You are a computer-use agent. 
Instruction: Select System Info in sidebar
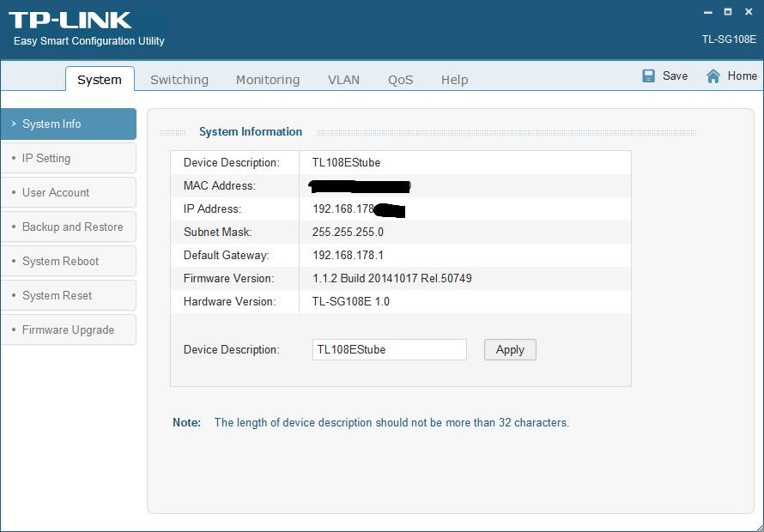coord(68,124)
